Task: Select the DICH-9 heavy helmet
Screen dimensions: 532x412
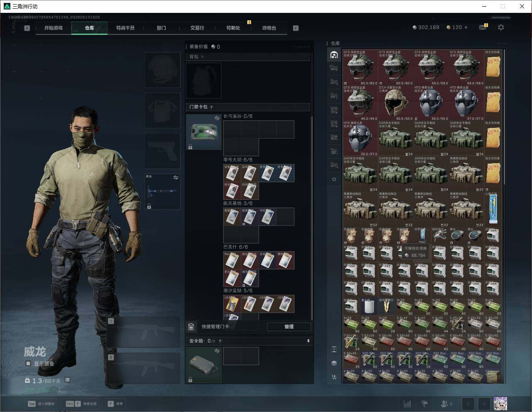Action: [x=395, y=103]
